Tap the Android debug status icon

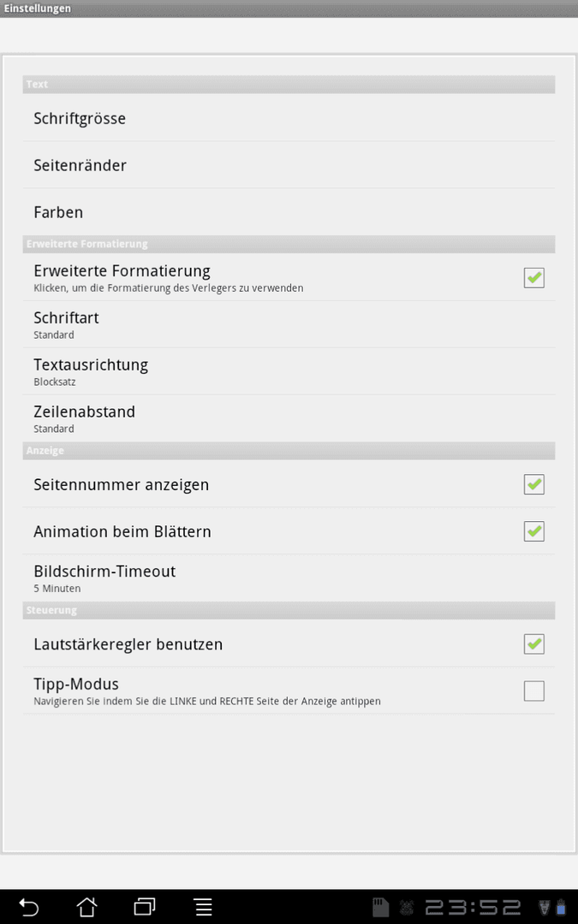pos(407,908)
